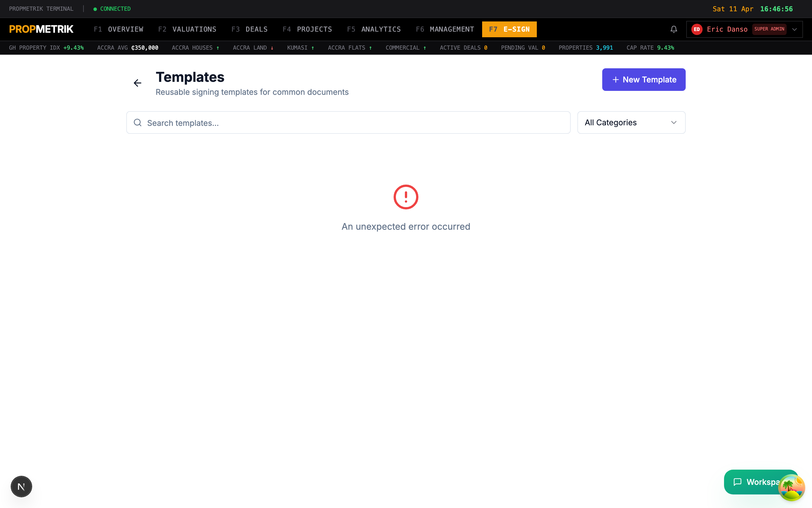The height and width of the screenshot is (508, 812).
Task: Focus the Search templates field
Action: point(348,123)
